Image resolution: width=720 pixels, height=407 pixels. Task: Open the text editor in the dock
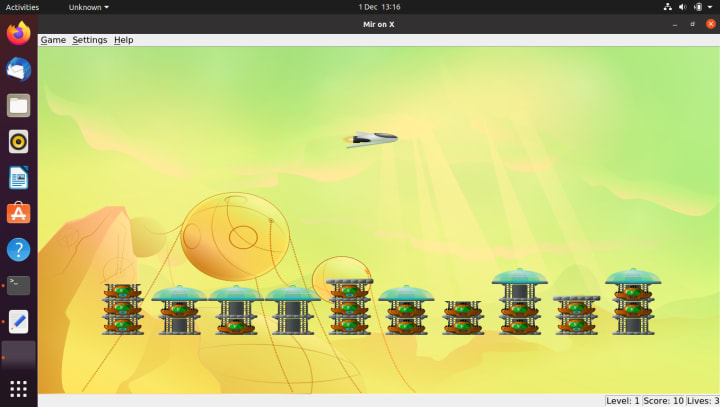click(x=18, y=321)
